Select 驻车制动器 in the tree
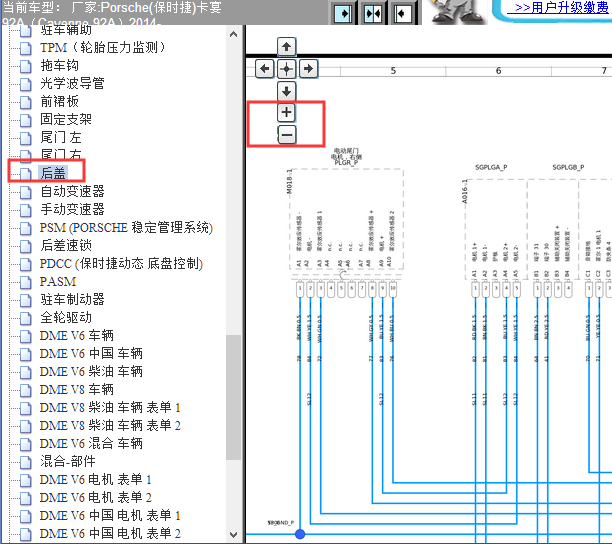The height and width of the screenshot is (544, 612). 72,299
